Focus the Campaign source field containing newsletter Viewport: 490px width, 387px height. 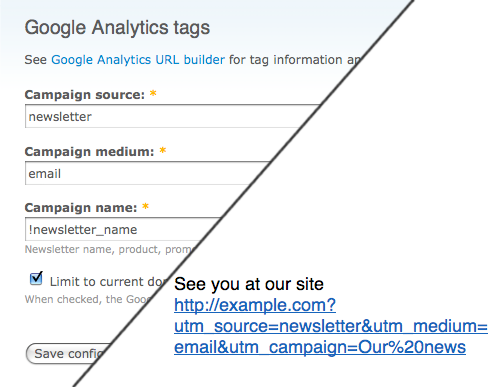pos(172,116)
